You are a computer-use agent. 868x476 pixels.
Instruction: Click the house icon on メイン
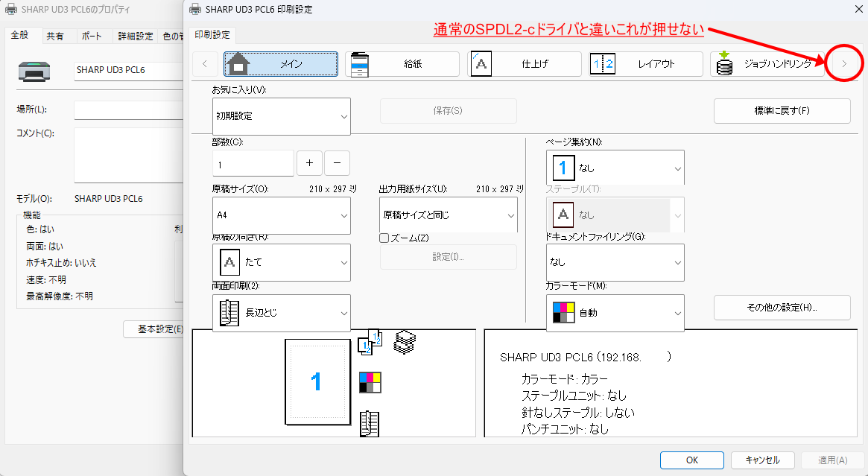click(238, 63)
